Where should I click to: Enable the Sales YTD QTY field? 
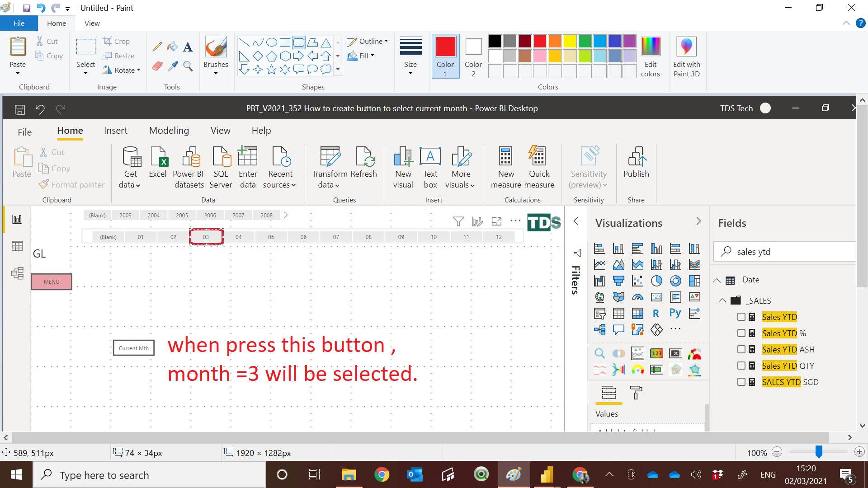pos(741,366)
